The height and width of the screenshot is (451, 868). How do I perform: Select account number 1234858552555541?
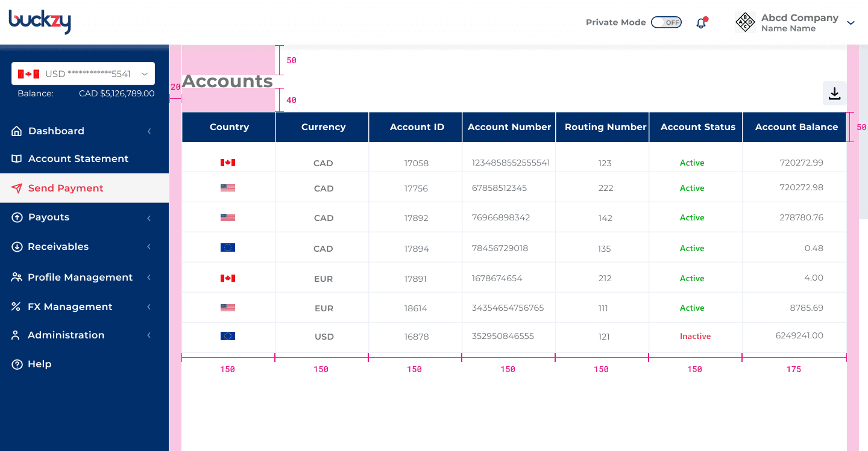511,163
